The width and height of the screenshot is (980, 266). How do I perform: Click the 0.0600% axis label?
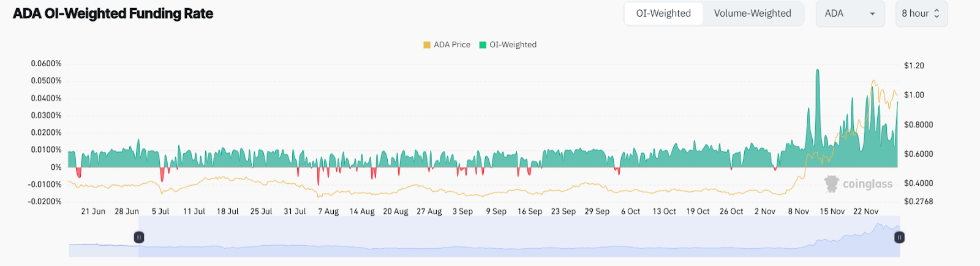(46, 64)
